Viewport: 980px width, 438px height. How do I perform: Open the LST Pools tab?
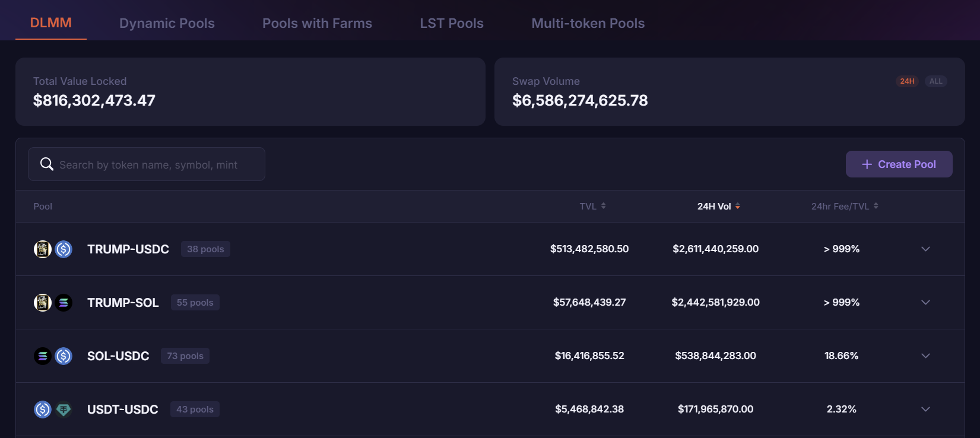(452, 23)
